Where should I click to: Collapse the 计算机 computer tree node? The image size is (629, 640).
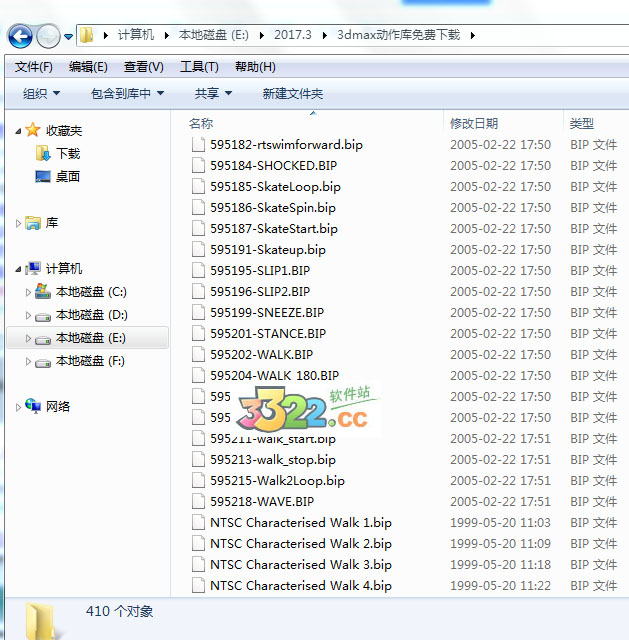point(18,269)
